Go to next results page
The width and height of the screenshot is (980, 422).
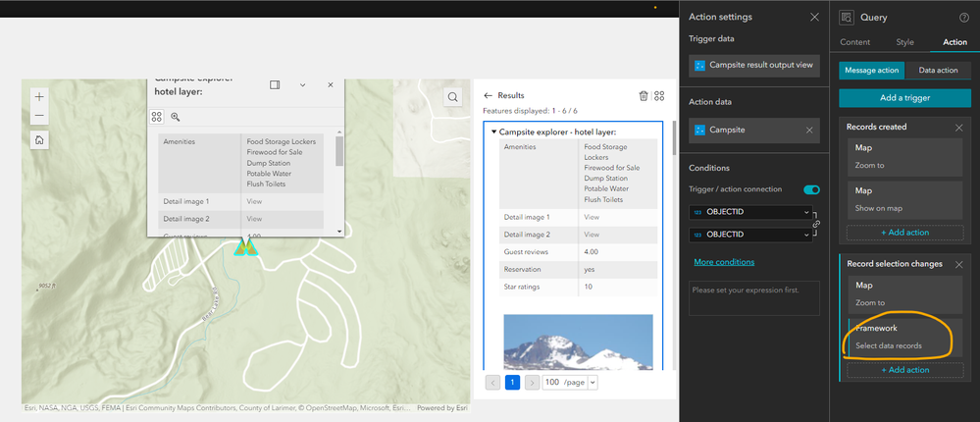click(532, 383)
